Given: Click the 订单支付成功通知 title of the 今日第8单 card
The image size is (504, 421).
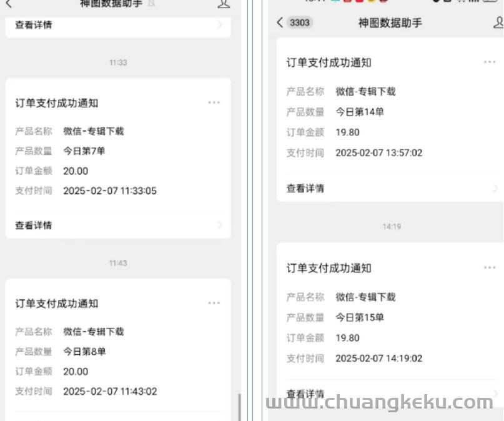Looking at the screenshot, I should click(x=57, y=304).
